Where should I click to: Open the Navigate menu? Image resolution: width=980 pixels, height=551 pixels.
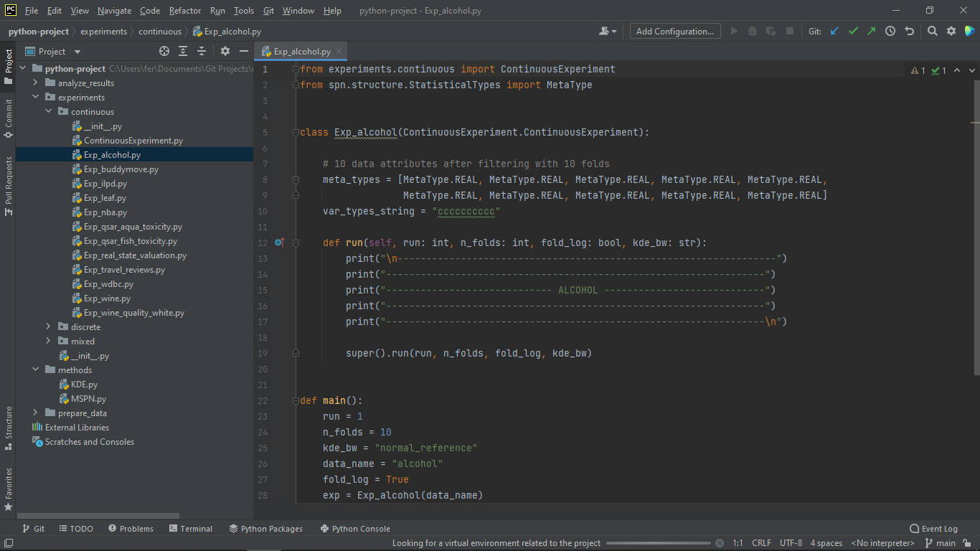115,11
